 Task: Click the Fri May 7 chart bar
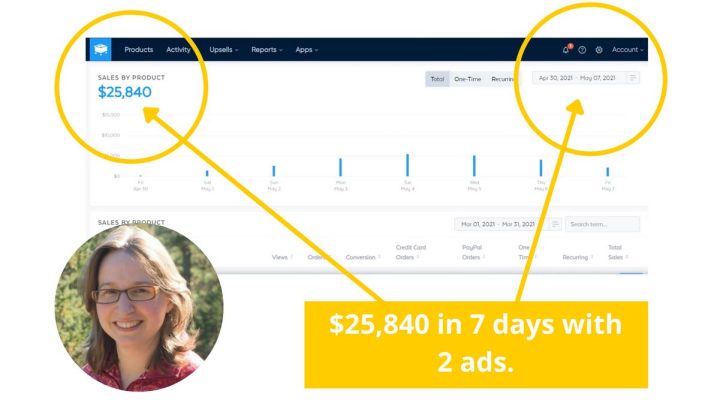[608, 172]
